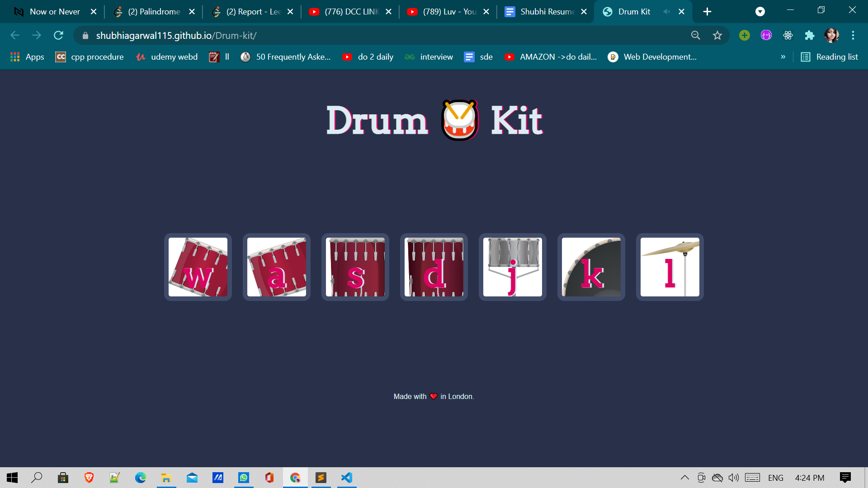This screenshot has height=488, width=868.
Task: Open the user profile avatar
Action: click(831, 35)
